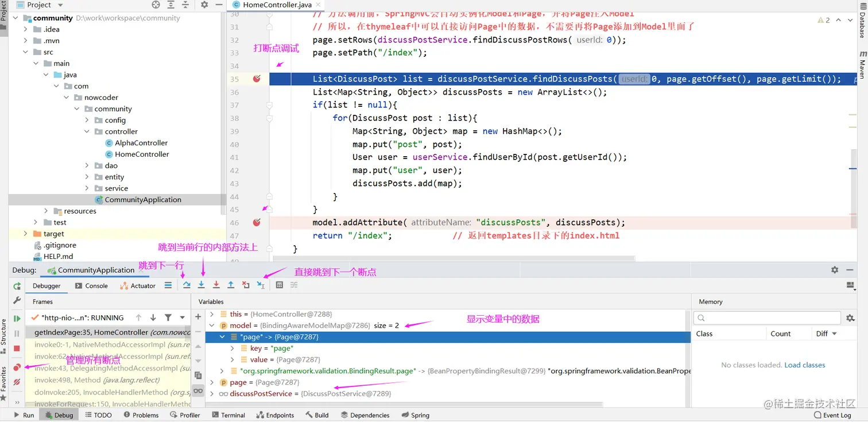Image resolution: width=868 pixels, height=422 pixels.
Task: Click the red Force Step Into icon
Action: coord(216,285)
